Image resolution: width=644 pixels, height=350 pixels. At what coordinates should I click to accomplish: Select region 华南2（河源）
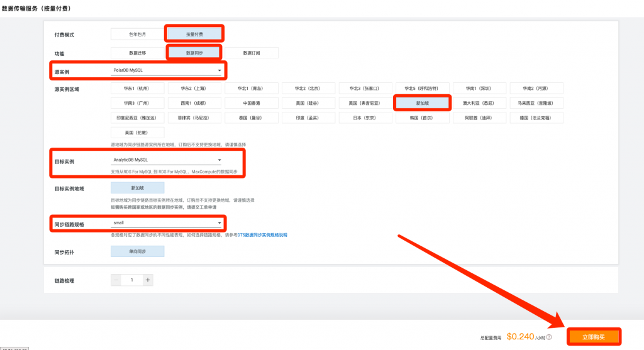coord(536,88)
